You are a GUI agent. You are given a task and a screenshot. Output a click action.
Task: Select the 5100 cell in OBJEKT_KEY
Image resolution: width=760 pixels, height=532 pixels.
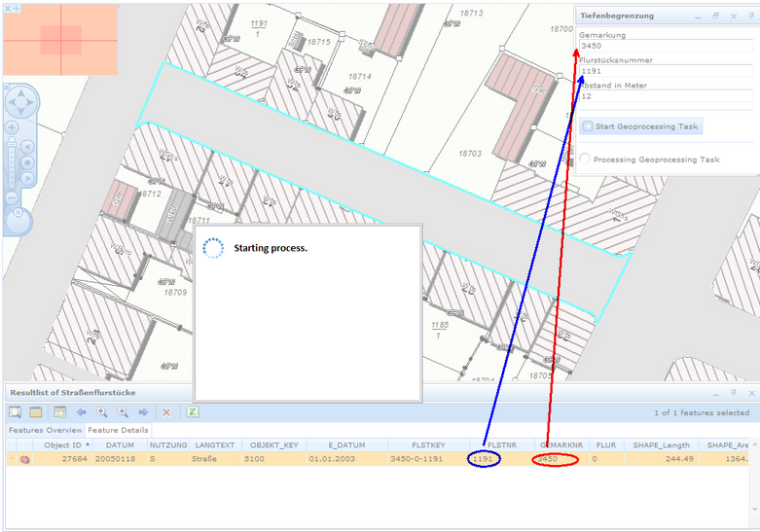pyautogui.click(x=273, y=459)
